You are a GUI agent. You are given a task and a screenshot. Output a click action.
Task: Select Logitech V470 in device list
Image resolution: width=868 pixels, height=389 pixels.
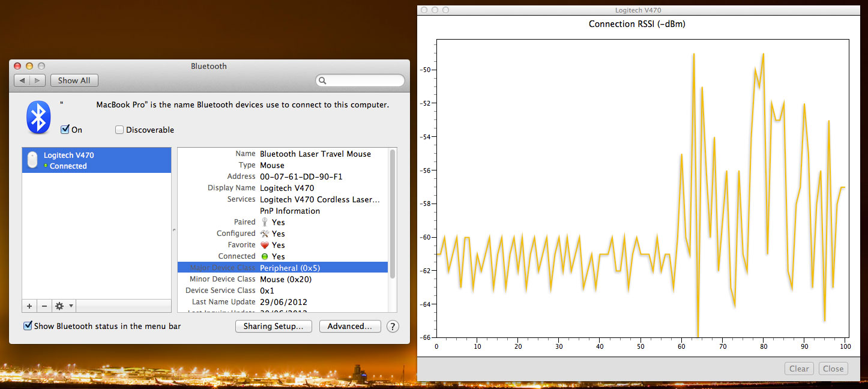(97, 160)
